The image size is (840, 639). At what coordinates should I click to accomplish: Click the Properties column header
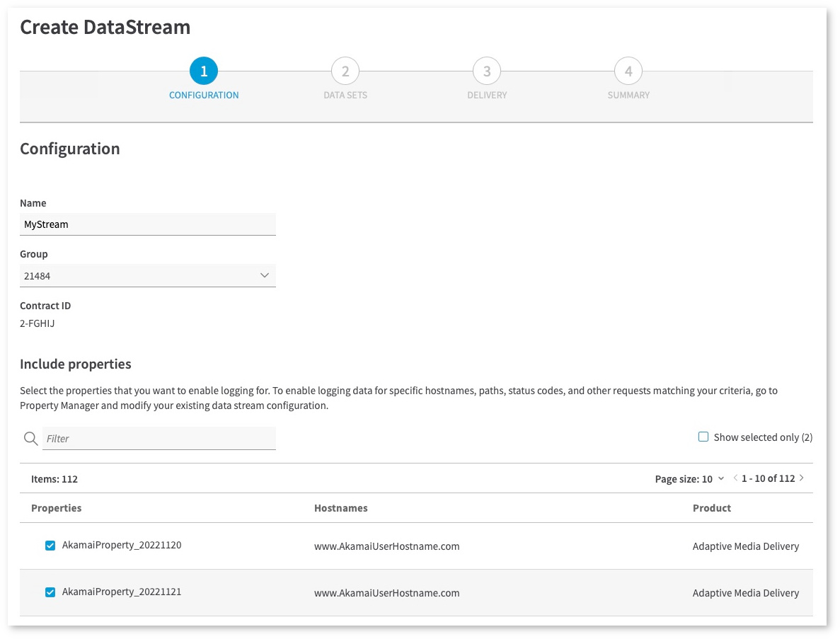[57, 508]
